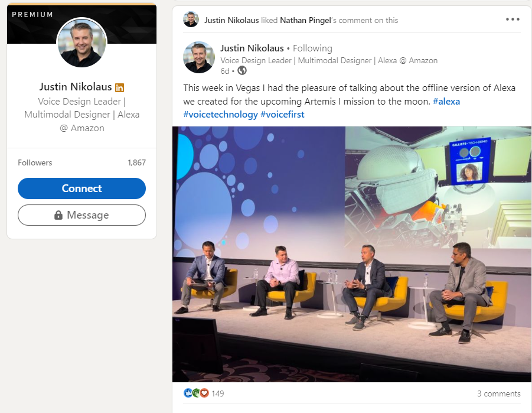Click the Followers label in sidebar
Viewport: 532px width, 413px height.
click(x=35, y=162)
